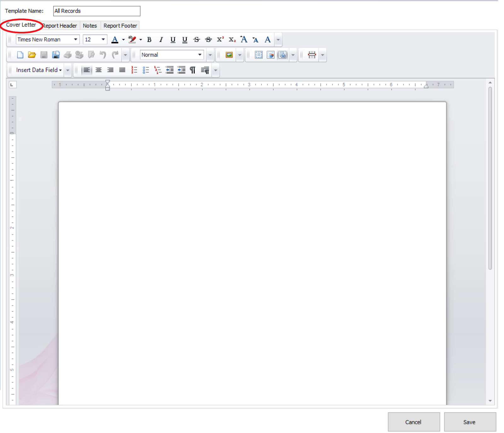The height and width of the screenshot is (433, 504).
Task: Cancel editing the template
Action: [414, 422]
